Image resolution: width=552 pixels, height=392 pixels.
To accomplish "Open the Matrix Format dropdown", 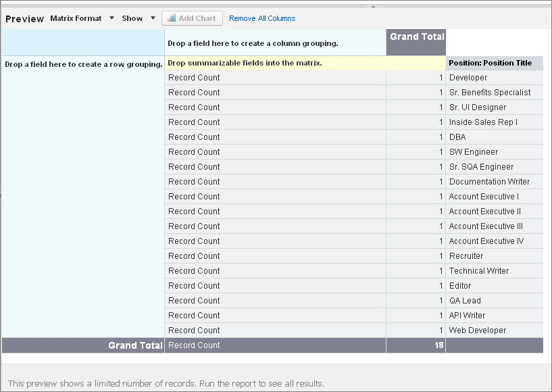I will 82,18.
